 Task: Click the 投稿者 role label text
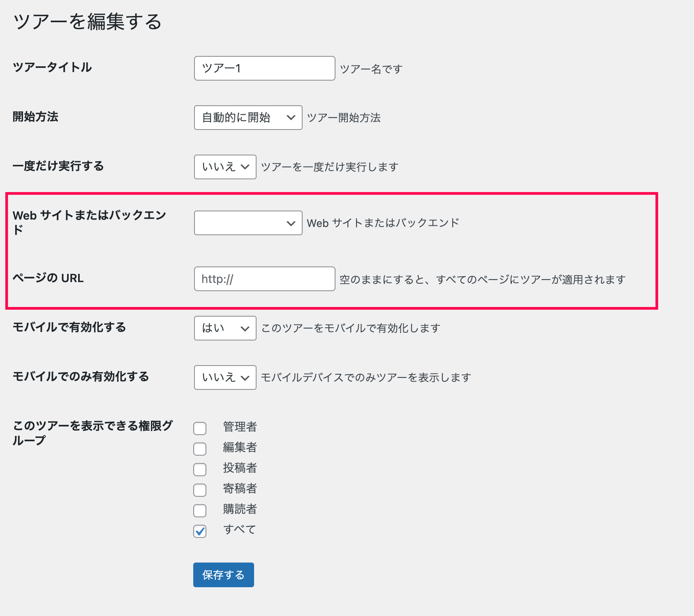[x=240, y=468]
